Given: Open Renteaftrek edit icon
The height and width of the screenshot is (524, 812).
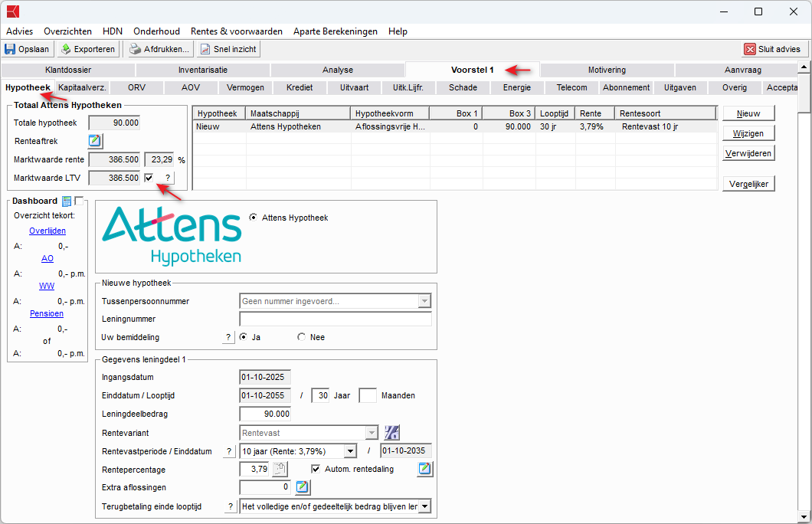Looking at the screenshot, I should pos(95,141).
